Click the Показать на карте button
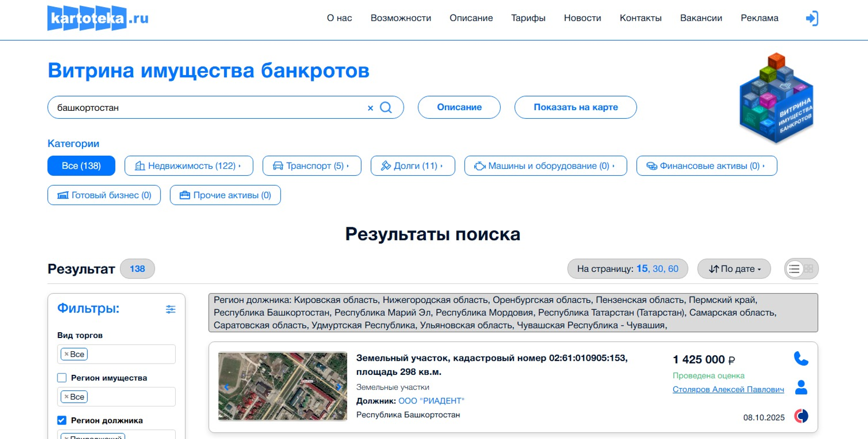868x439 pixels. [x=575, y=107]
